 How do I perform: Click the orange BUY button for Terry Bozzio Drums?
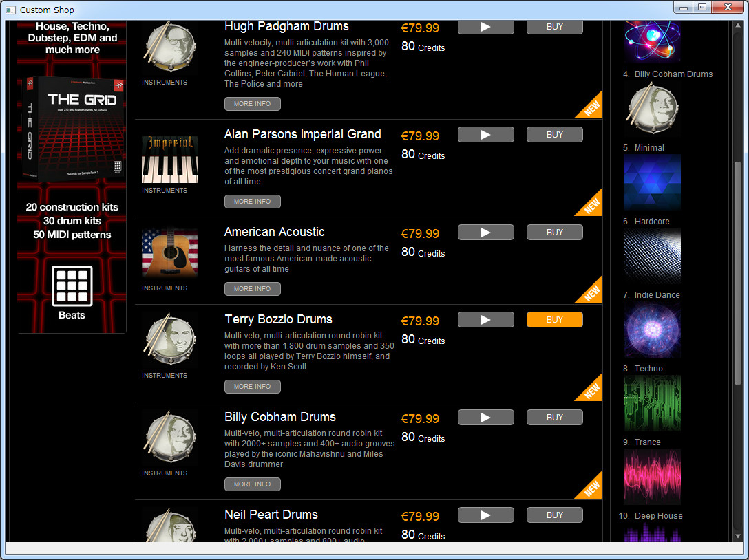tap(555, 320)
